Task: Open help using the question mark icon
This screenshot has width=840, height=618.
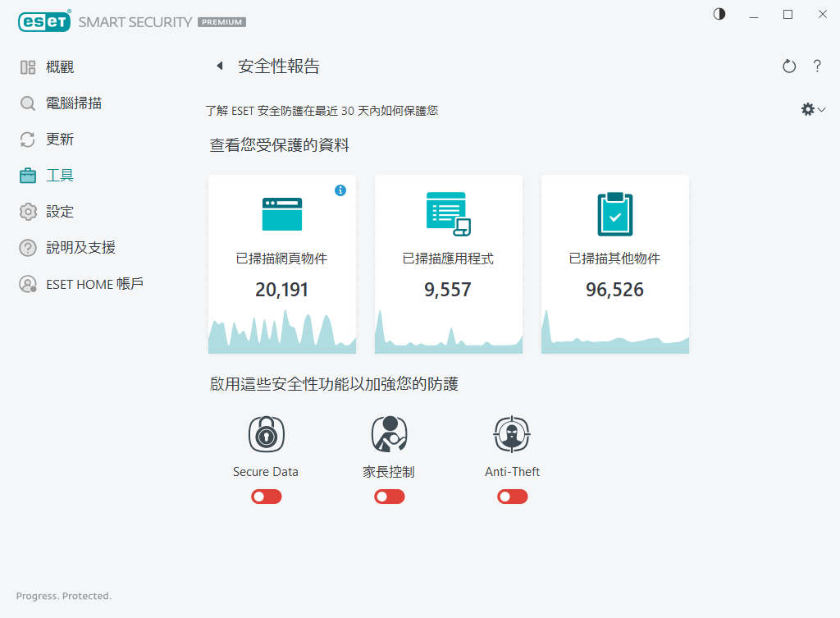Action: 817,66
